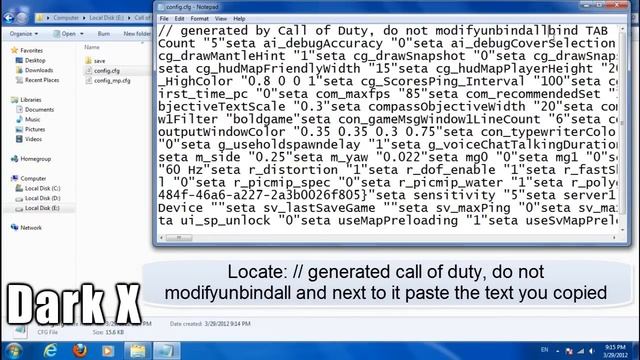The height and width of the screenshot is (360, 640).
Task: Click the network signal tray icon
Action: 581,351
